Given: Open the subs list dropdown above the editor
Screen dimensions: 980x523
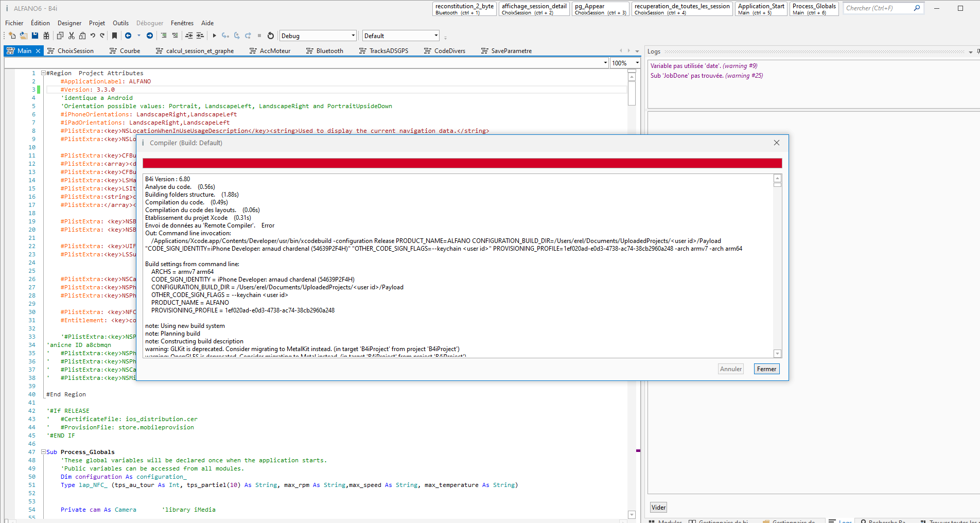Looking at the screenshot, I should 605,63.
